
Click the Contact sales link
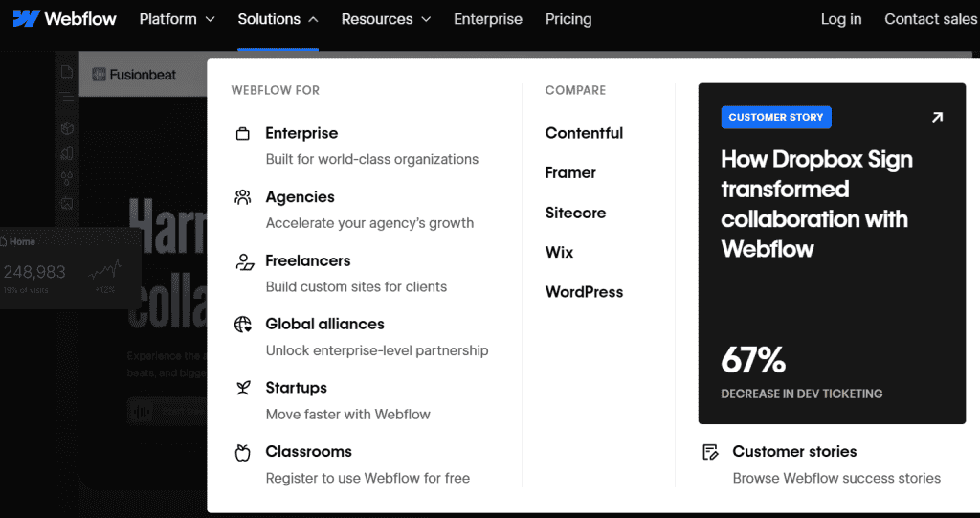tap(930, 19)
